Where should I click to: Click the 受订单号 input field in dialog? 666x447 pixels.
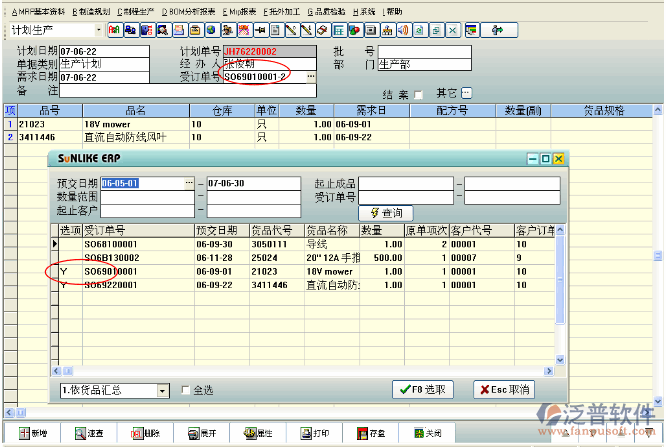[405, 197]
